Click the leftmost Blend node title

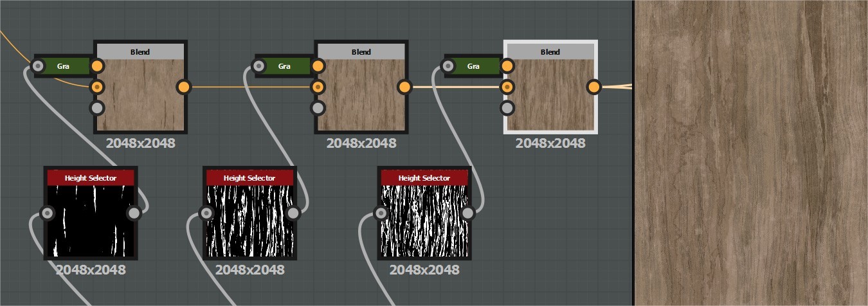point(140,52)
